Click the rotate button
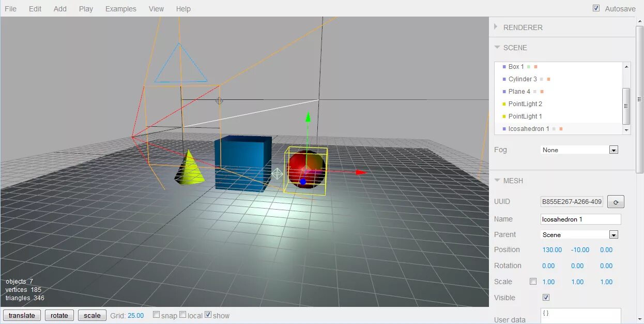644x324 pixels. click(x=59, y=315)
